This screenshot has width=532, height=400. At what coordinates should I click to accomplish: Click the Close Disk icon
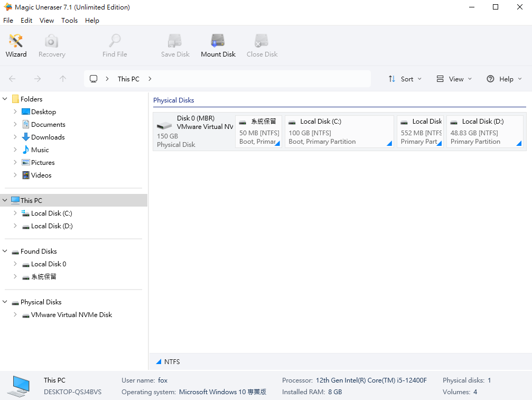(262, 41)
